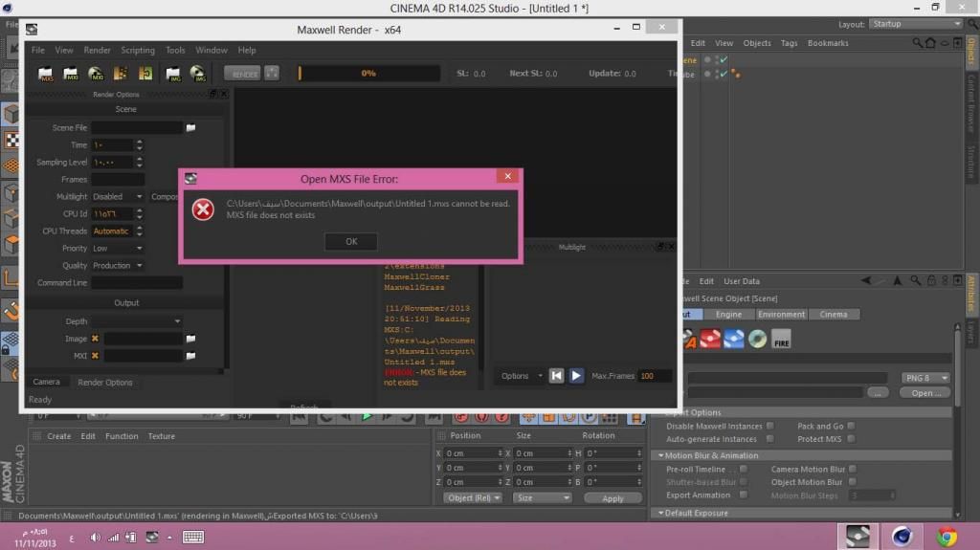Click network signal icon in system tray

[x=113, y=538]
